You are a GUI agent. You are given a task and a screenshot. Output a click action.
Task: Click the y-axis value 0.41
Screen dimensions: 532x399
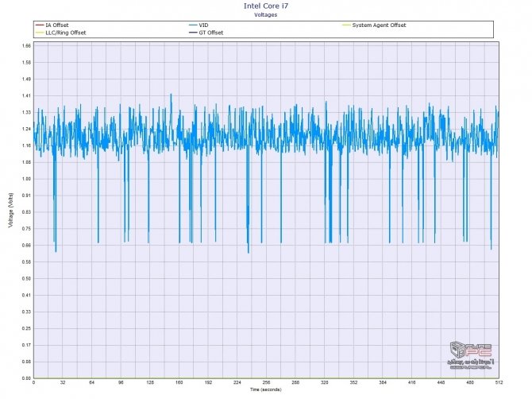pyautogui.click(x=27, y=295)
